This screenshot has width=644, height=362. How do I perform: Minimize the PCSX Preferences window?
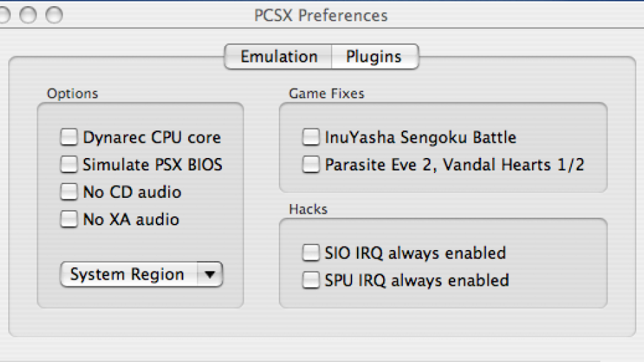(27, 15)
